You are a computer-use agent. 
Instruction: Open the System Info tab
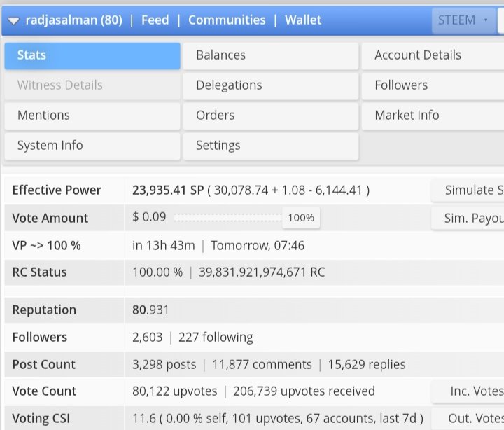92,146
